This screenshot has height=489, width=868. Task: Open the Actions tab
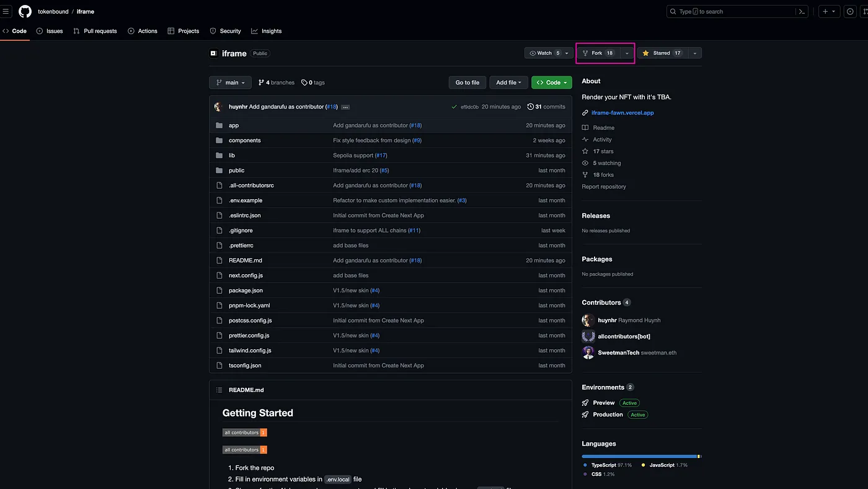(x=143, y=31)
